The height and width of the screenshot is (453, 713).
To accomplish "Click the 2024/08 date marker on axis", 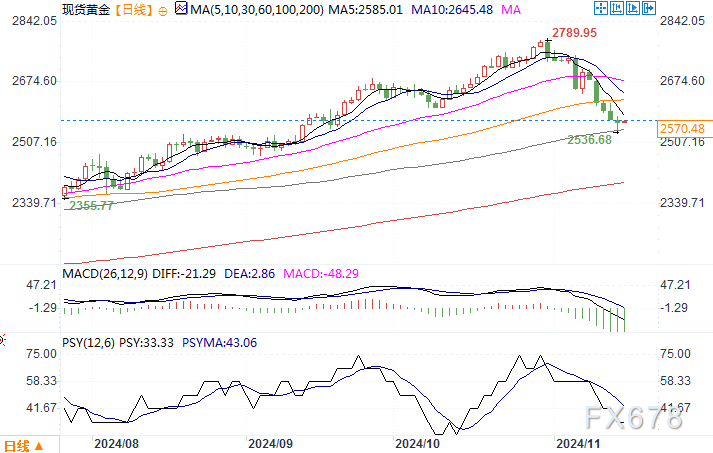I will click(x=115, y=441).
